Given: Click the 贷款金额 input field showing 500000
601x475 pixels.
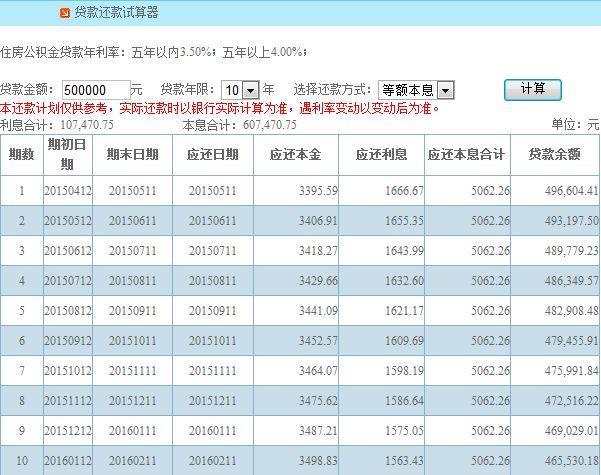Looking at the screenshot, I should pos(96,90).
